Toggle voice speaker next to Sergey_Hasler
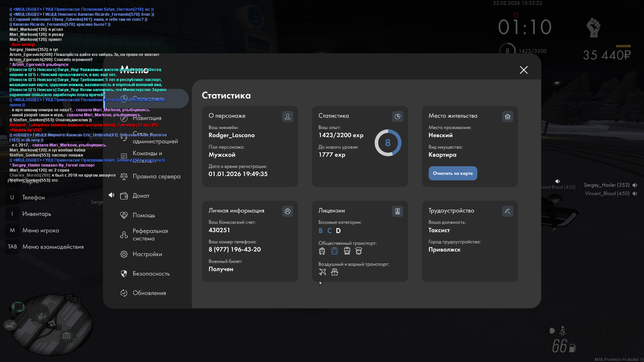The height and width of the screenshot is (362, 644). click(635, 185)
